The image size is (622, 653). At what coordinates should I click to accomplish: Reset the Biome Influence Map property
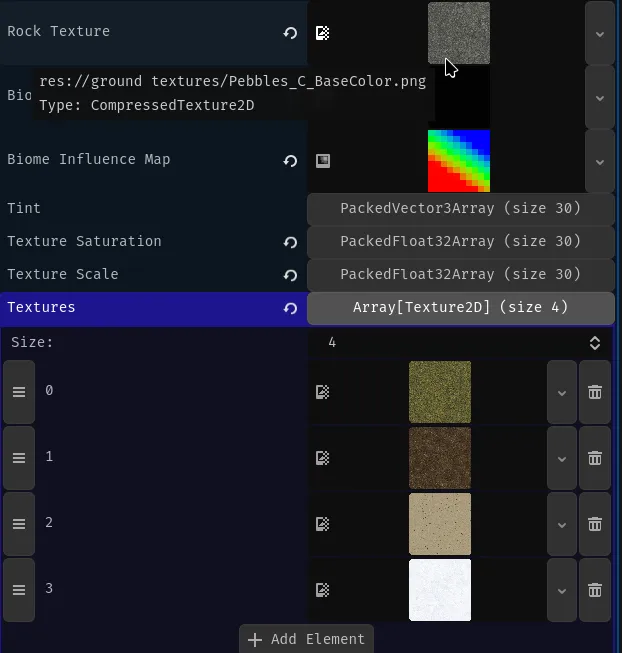tap(290, 161)
